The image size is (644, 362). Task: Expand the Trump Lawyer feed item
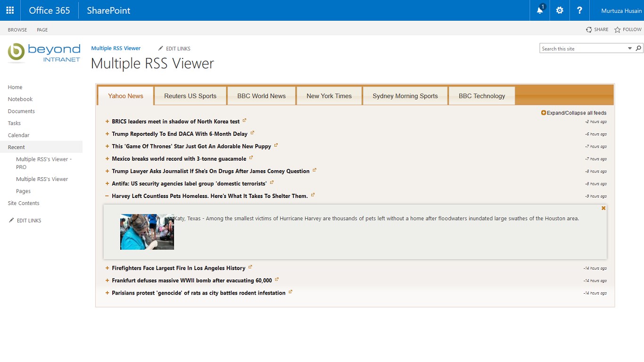click(107, 171)
